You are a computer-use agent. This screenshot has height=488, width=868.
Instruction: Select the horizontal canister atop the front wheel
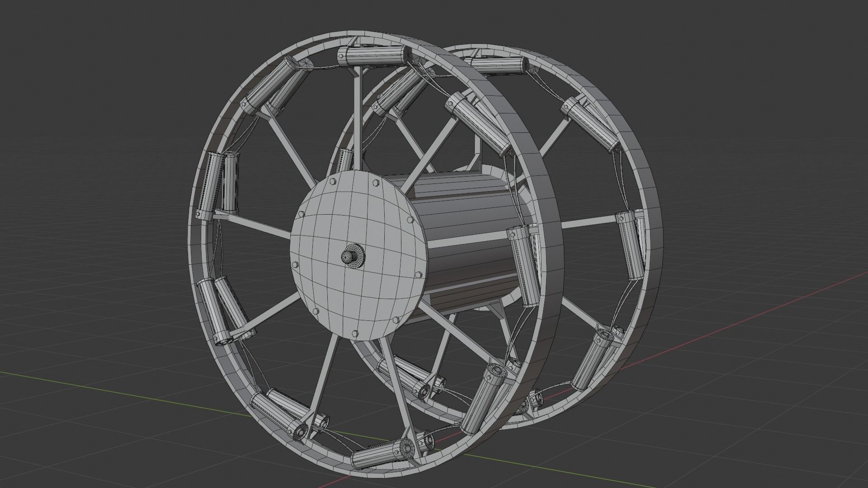click(374, 56)
